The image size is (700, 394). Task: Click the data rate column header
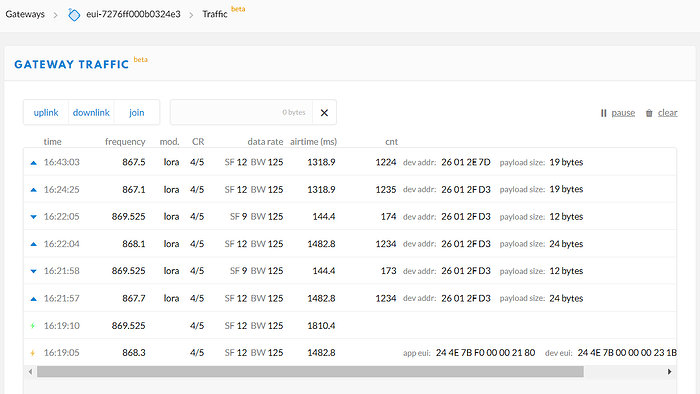[x=265, y=141]
